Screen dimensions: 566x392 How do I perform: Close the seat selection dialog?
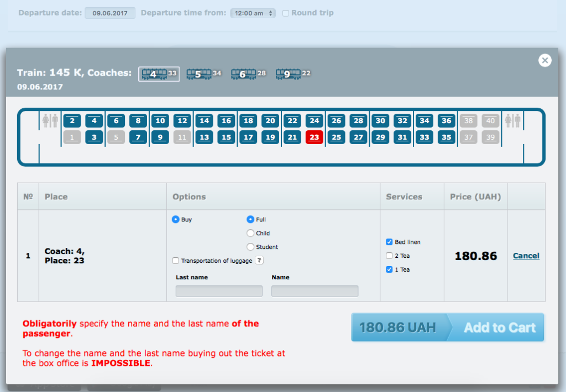[x=544, y=60]
